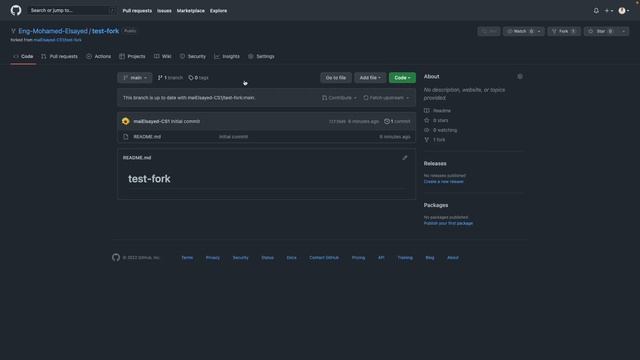Open Issues in top navigation
Viewport: 640px width, 360px height.
(x=164, y=11)
